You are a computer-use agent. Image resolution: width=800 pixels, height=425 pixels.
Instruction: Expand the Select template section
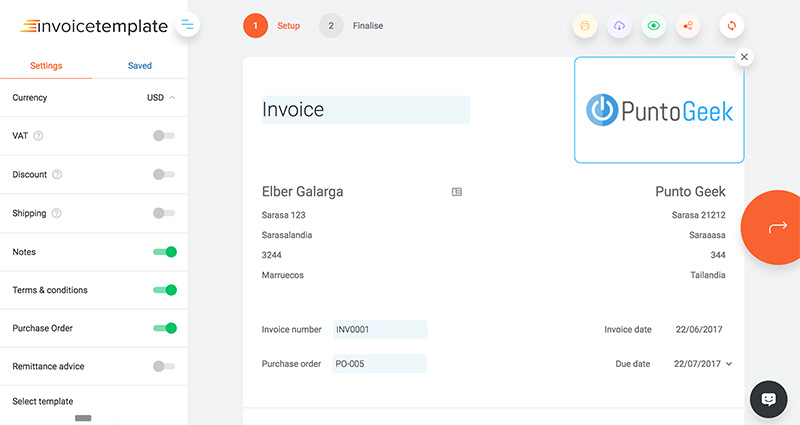pyautogui.click(x=43, y=401)
